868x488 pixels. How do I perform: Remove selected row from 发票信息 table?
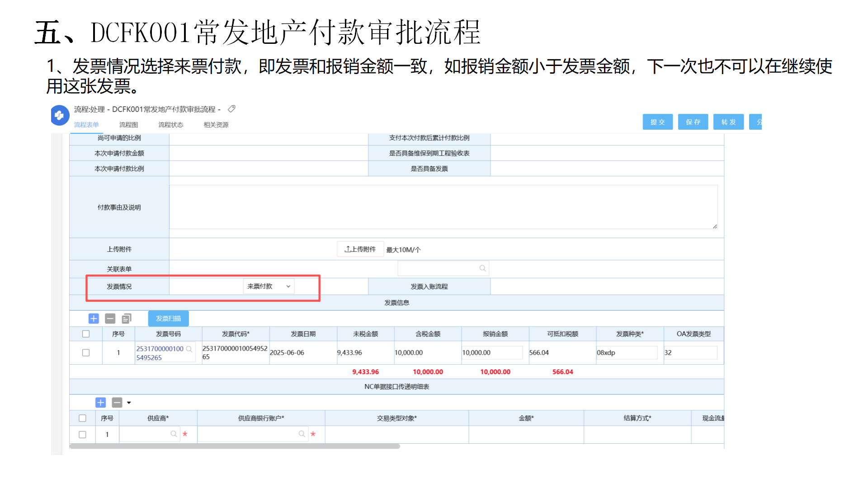tap(110, 319)
